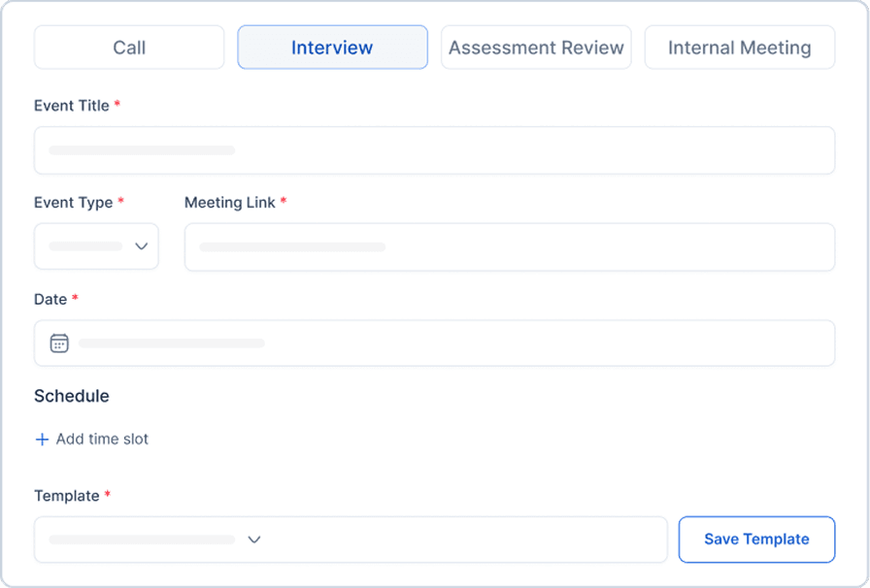
Task: Click the chevron on the Event Type selector
Action: pyautogui.click(x=142, y=246)
